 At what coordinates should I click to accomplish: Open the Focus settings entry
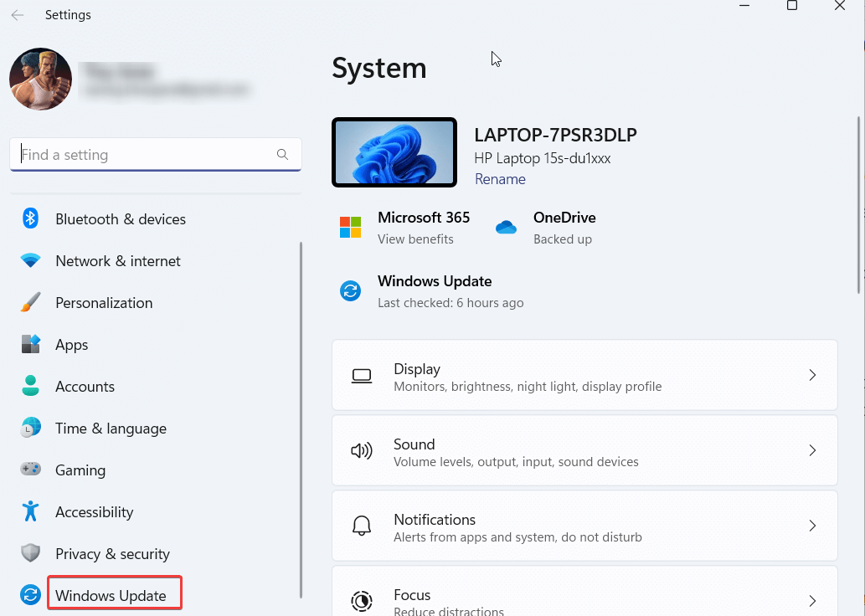click(x=811, y=599)
